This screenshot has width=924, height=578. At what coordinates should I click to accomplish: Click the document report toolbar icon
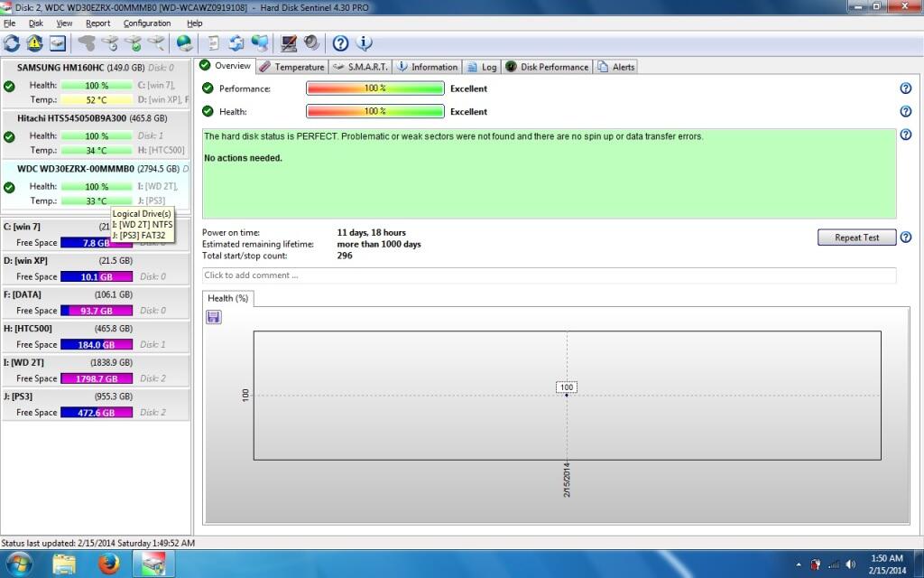coord(213,43)
